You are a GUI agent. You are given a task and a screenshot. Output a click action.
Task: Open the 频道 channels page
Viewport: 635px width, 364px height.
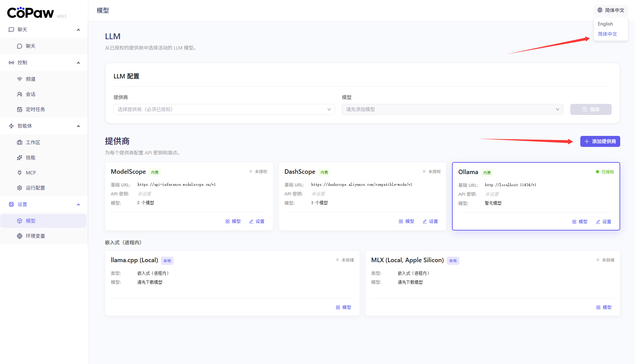[31, 79]
